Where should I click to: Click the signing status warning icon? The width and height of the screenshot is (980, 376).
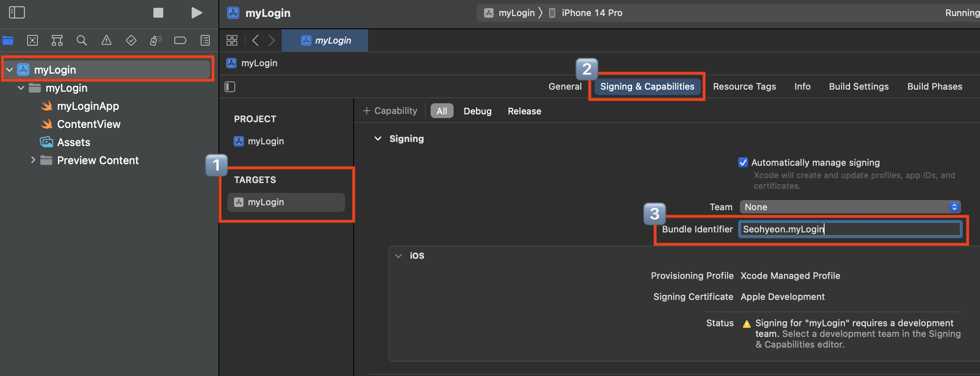[x=747, y=324]
